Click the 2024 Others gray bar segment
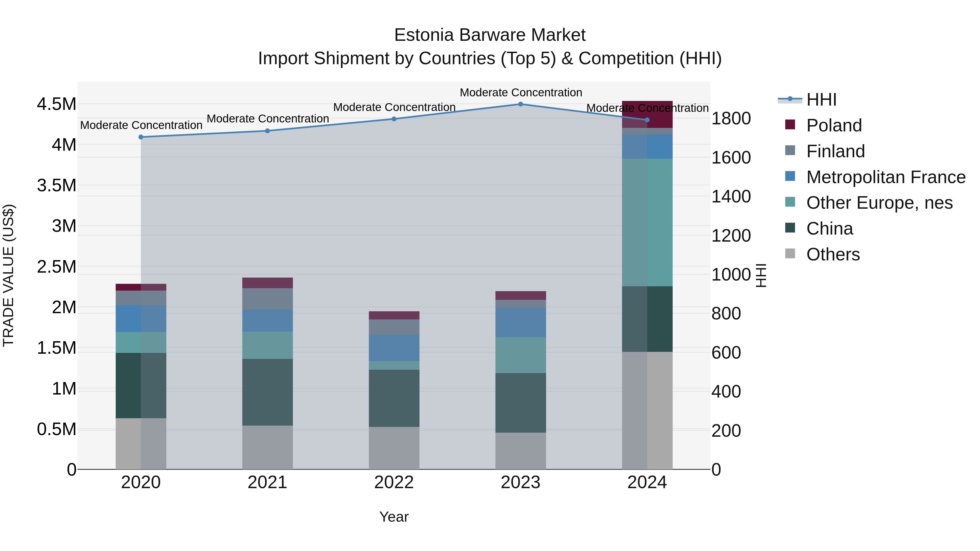Screen dimensions: 980x551 coord(647,411)
